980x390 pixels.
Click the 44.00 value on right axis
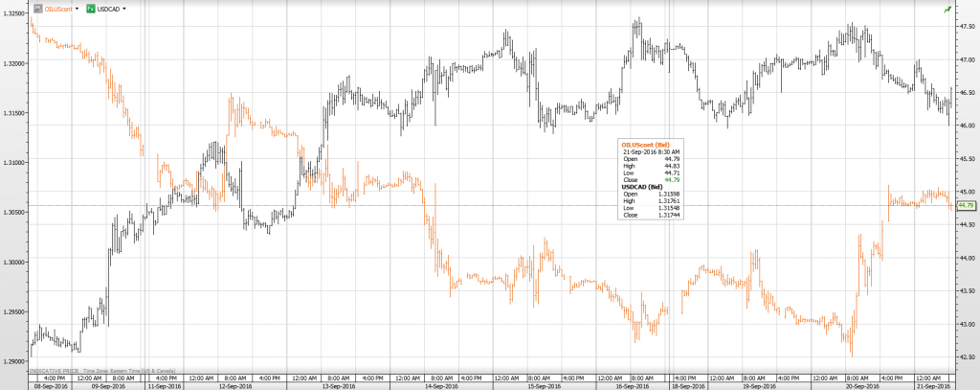click(x=966, y=258)
